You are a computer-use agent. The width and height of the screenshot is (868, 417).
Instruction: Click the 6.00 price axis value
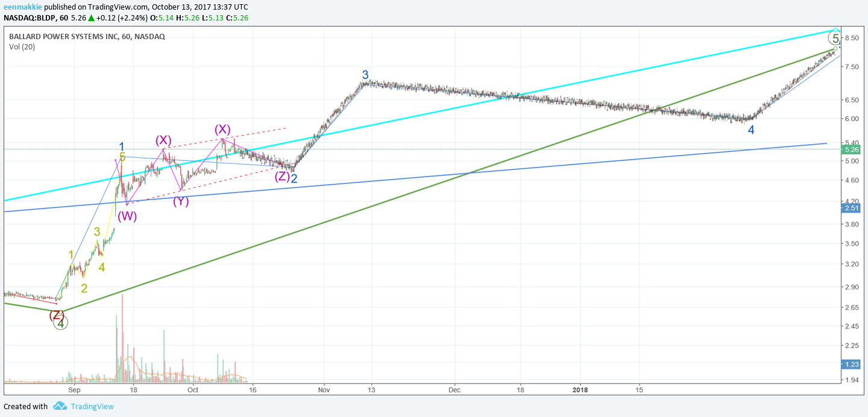pyautogui.click(x=853, y=118)
